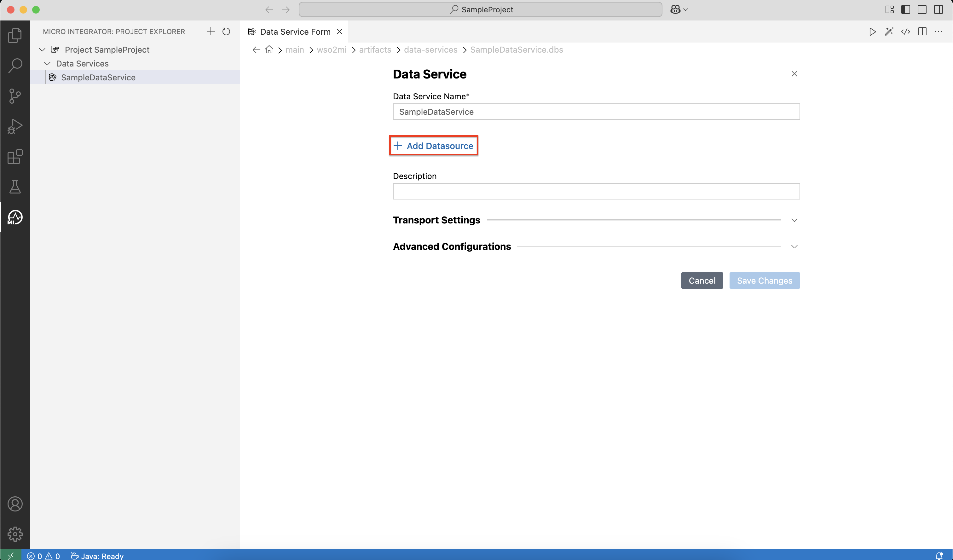Screen dimensions: 953x560
Task: Select the magic wand AI icon in toolbar
Action: pyautogui.click(x=889, y=32)
